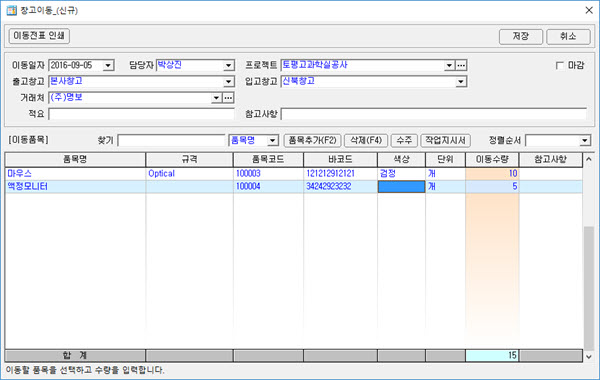The image size is (600, 380).
Task: Sort by 품목명 column header
Action: pos(75,160)
